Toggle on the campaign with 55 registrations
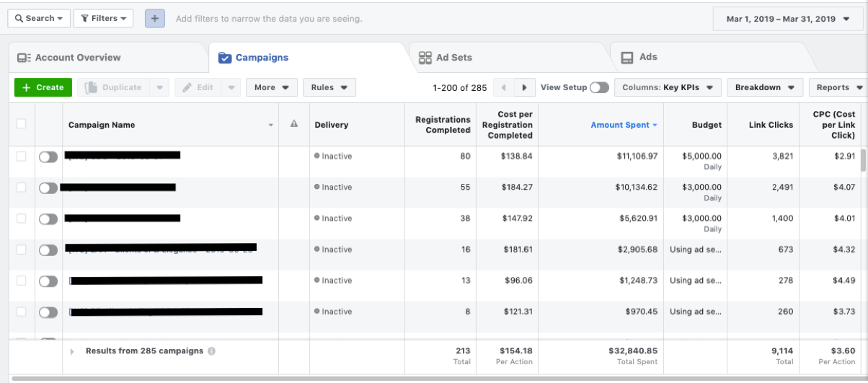 [48, 188]
